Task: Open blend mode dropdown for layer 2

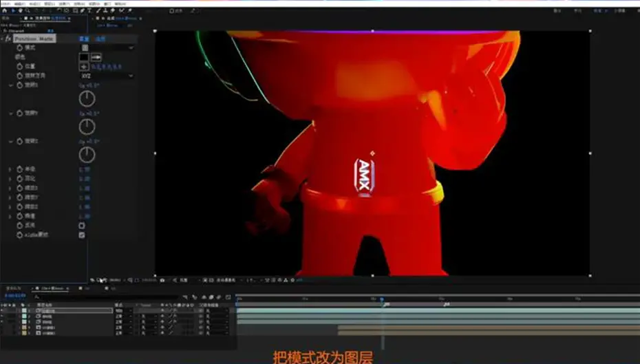Action: [124, 317]
